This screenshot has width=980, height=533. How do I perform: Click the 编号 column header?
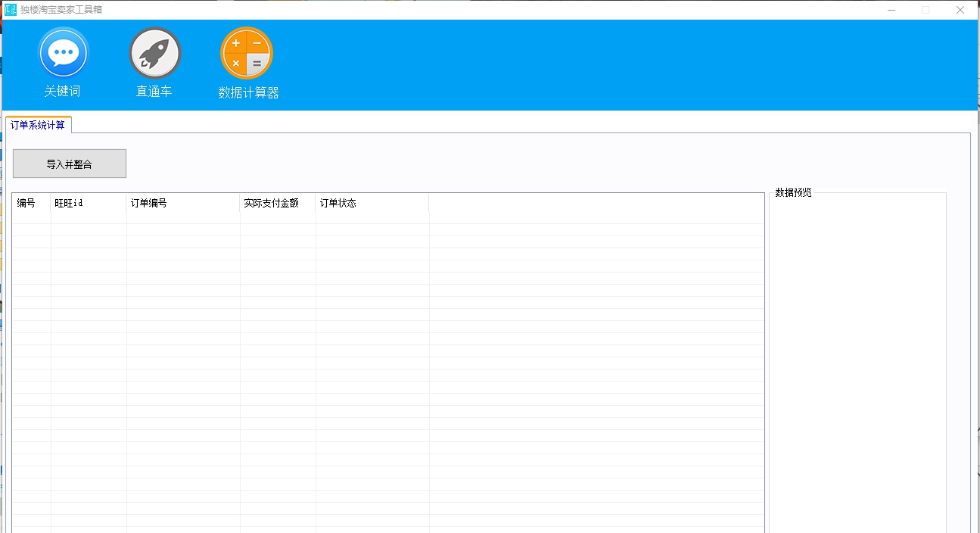click(x=30, y=203)
